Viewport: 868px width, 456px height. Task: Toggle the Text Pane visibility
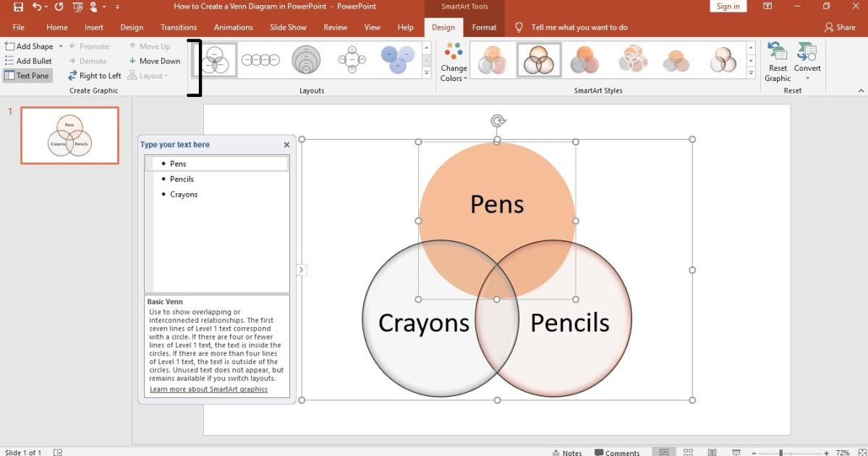27,75
